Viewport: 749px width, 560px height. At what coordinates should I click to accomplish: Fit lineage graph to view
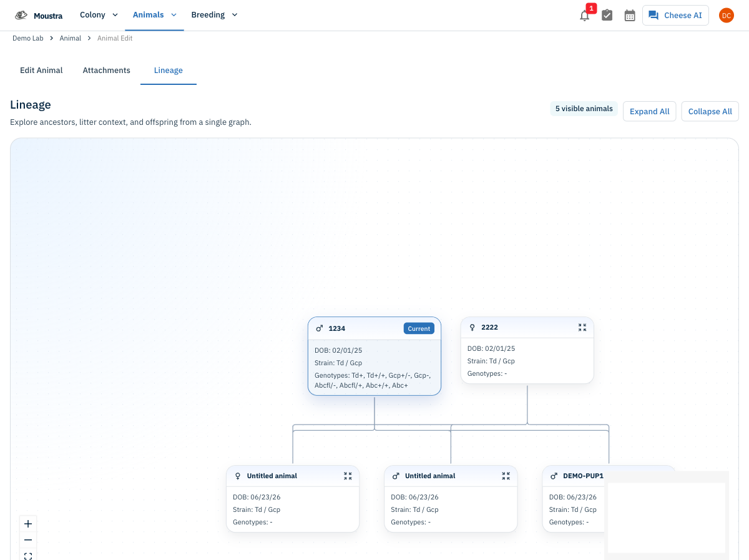pos(28,555)
